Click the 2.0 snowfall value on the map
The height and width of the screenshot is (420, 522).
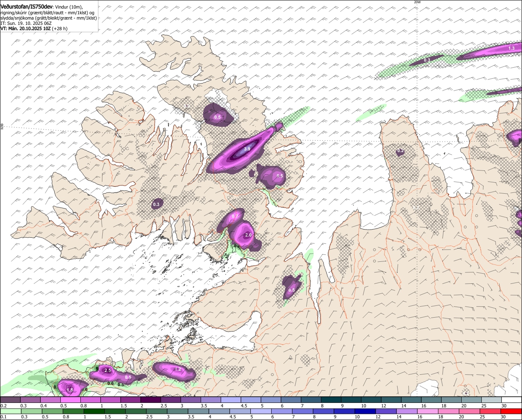248,235
